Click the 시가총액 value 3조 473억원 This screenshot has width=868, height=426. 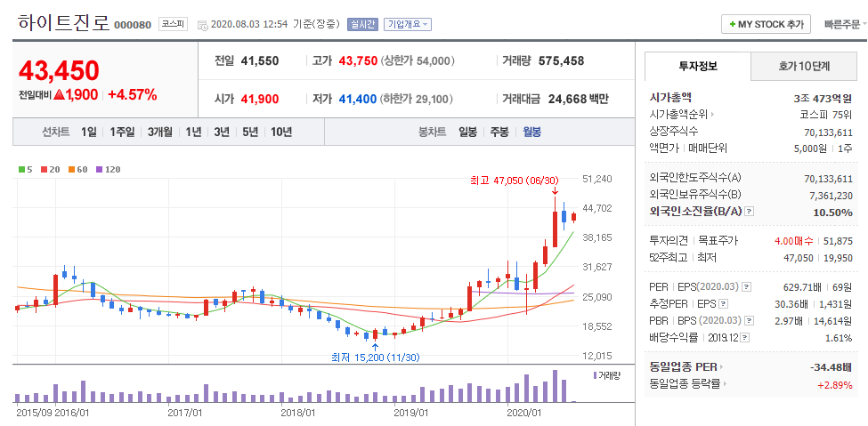[x=823, y=99]
